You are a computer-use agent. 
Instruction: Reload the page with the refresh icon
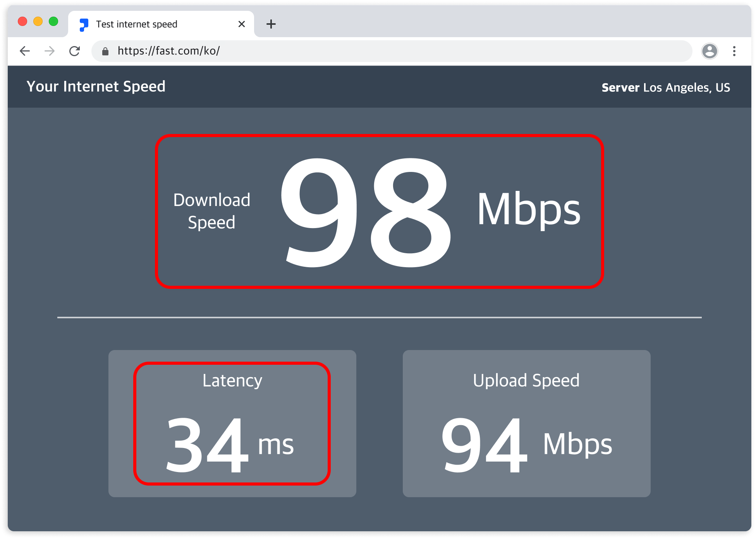[x=74, y=51]
